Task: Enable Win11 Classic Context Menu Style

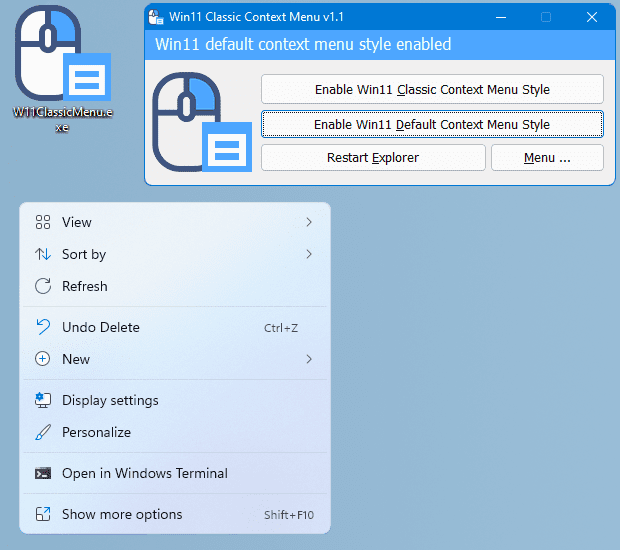Action: point(432,89)
